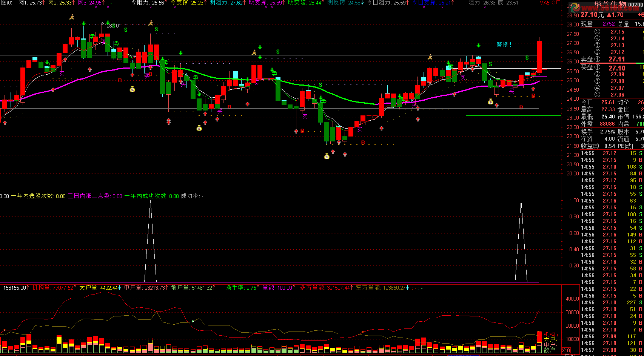The width and height of the screenshot is (644, 356).
Task: Click the 今阻力 25.56 indicator readout
Action: click(x=149, y=3)
